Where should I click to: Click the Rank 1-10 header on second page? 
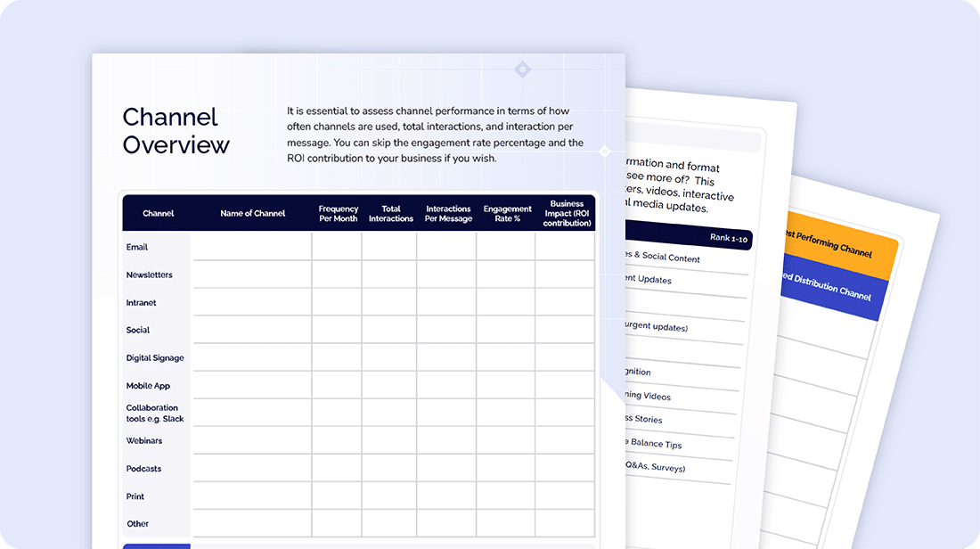click(728, 238)
